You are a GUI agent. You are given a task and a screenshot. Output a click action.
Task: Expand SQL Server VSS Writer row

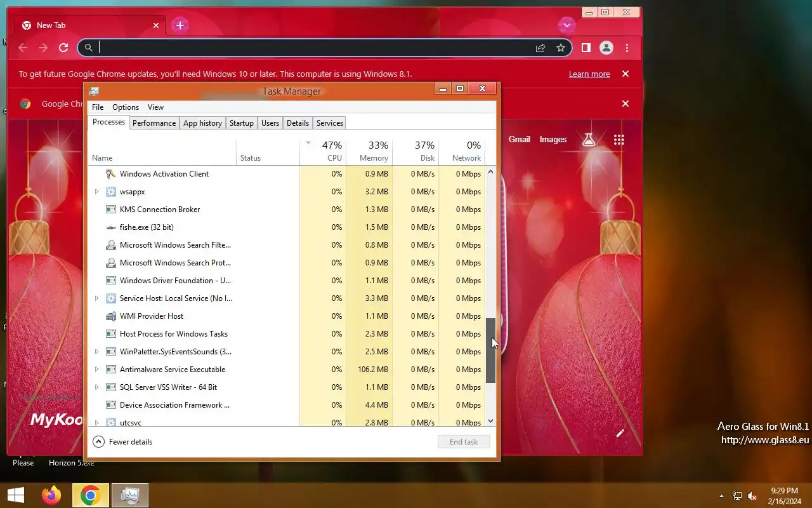96,387
